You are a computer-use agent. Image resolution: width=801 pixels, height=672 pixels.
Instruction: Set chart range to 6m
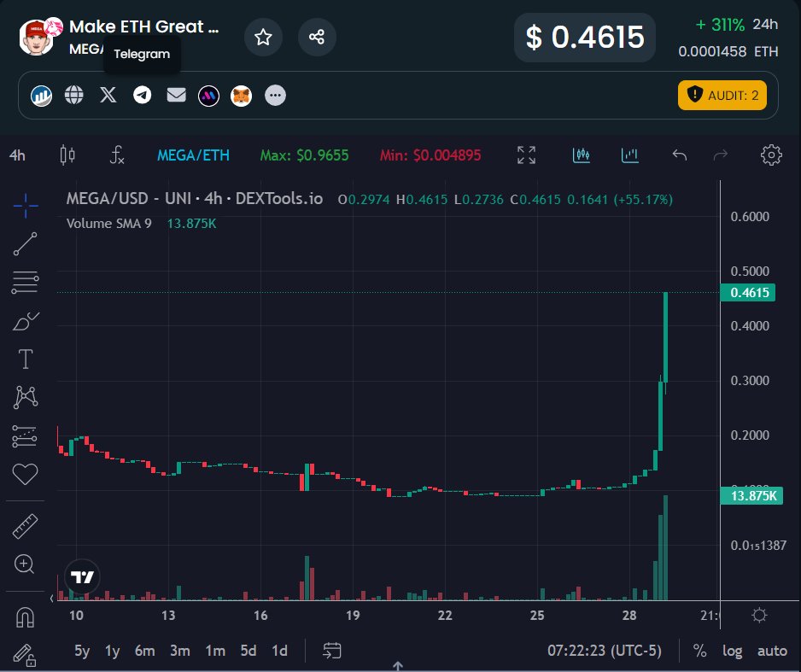pyautogui.click(x=144, y=651)
